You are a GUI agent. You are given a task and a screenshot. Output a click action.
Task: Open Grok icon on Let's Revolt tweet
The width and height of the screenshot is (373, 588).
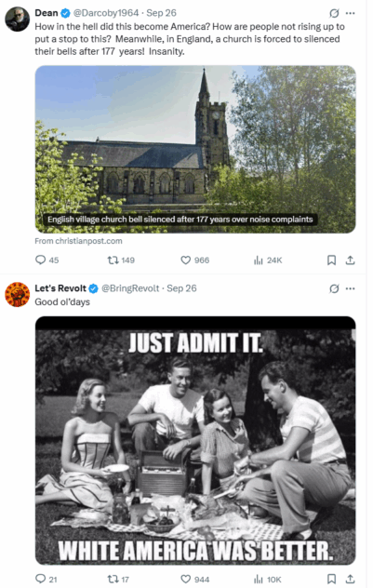coord(334,288)
